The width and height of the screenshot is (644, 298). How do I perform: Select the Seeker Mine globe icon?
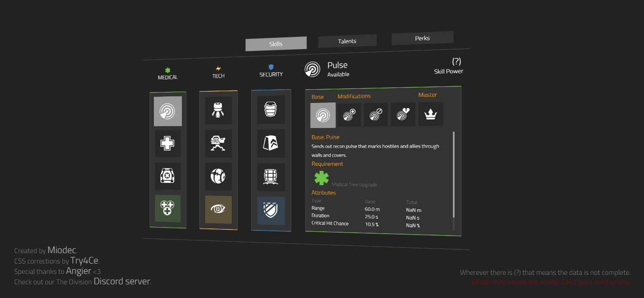(218, 176)
